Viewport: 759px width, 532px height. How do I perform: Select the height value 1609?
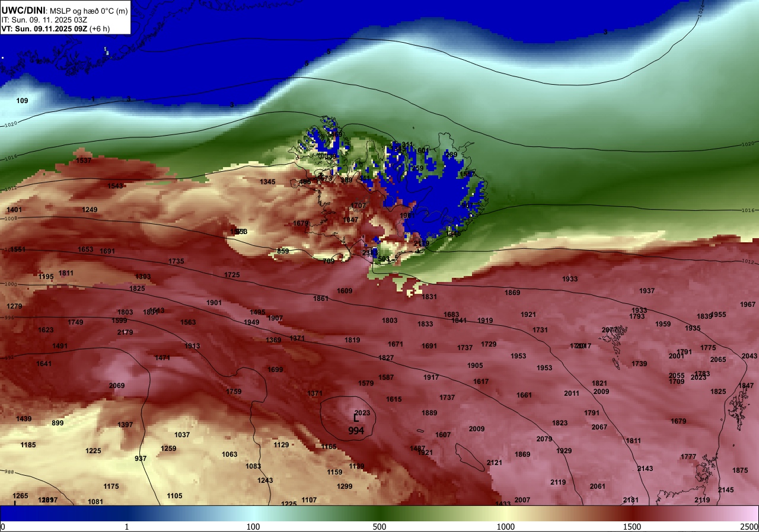(x=345, y=291)
